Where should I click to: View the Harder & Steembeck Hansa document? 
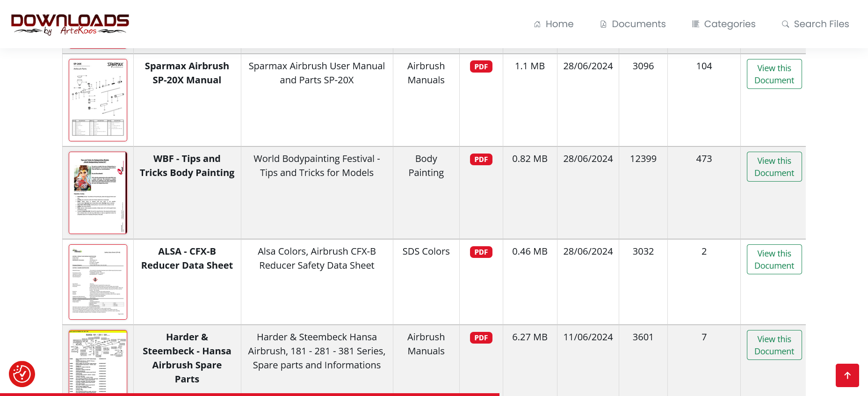774,345
